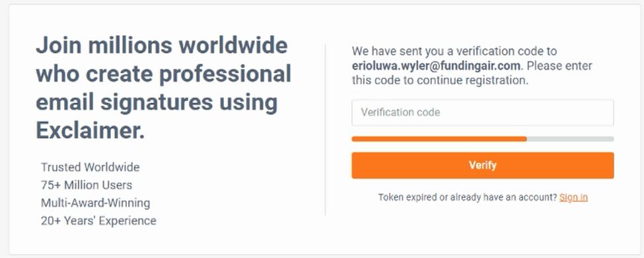Click the '75+ Million Users' text
Image resolution: width=644 pixels, height=258 pixels.
click(87, 185)
